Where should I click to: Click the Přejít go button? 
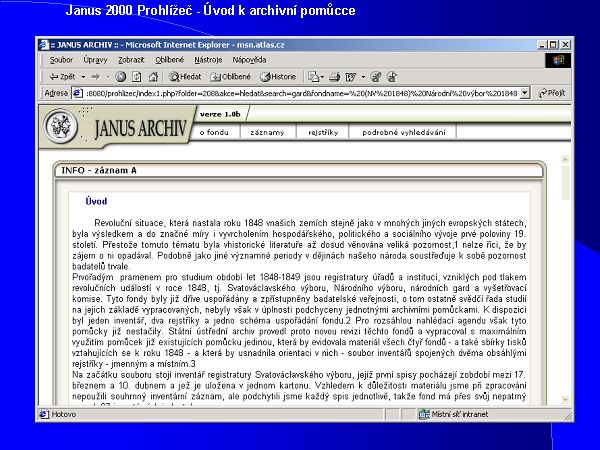pos(551,93)
